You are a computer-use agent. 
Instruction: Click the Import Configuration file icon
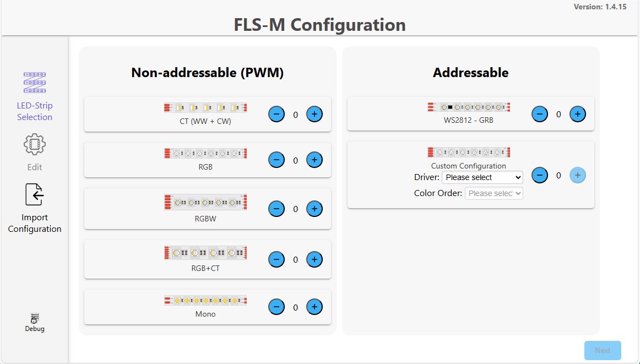34,194
